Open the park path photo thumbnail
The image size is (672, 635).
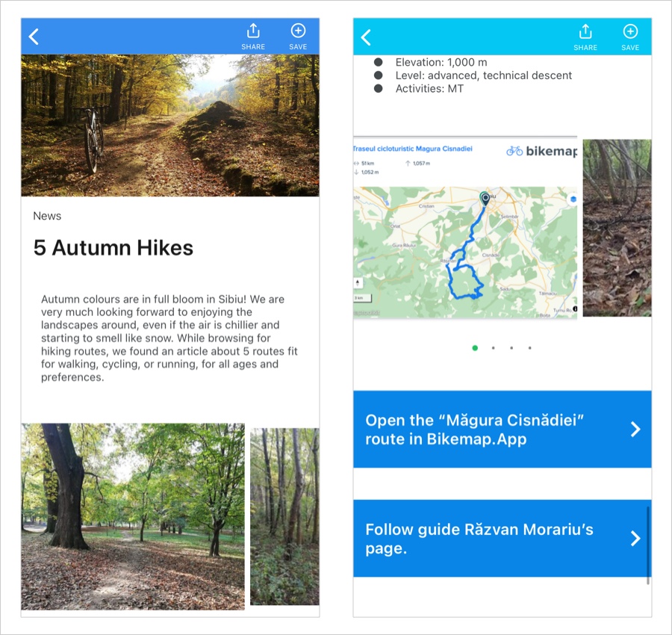133,517
